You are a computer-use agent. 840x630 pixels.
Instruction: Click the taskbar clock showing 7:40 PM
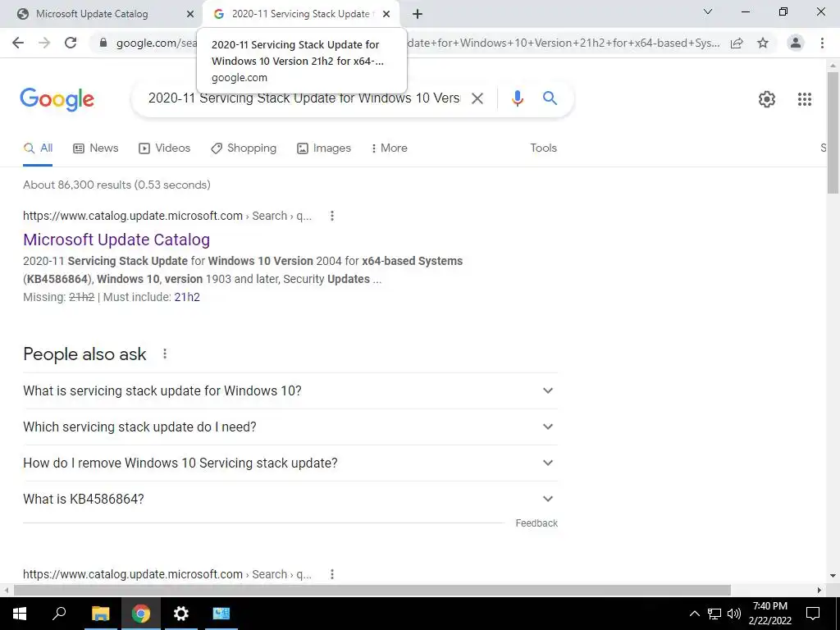tap(769, 614)
